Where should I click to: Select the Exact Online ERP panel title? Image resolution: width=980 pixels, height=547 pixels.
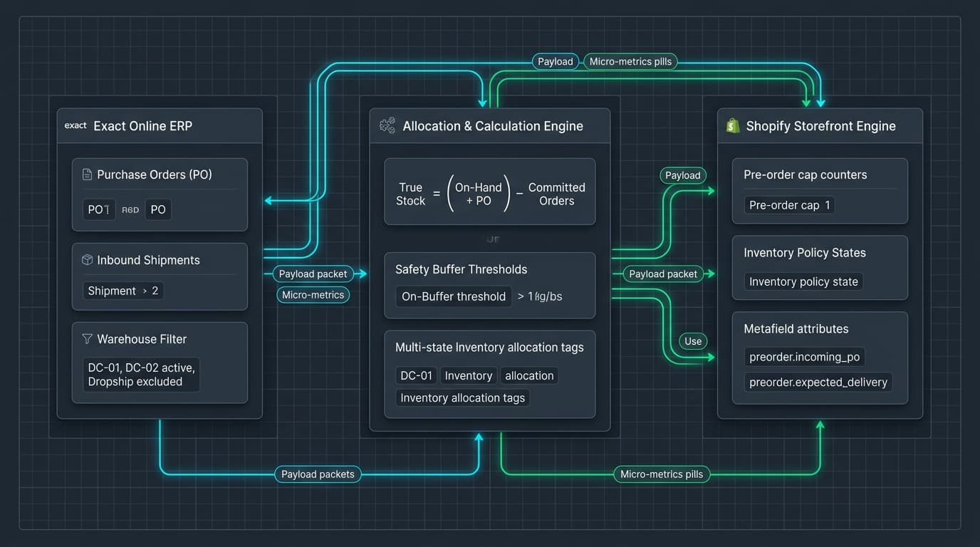[x=142, y=126]
